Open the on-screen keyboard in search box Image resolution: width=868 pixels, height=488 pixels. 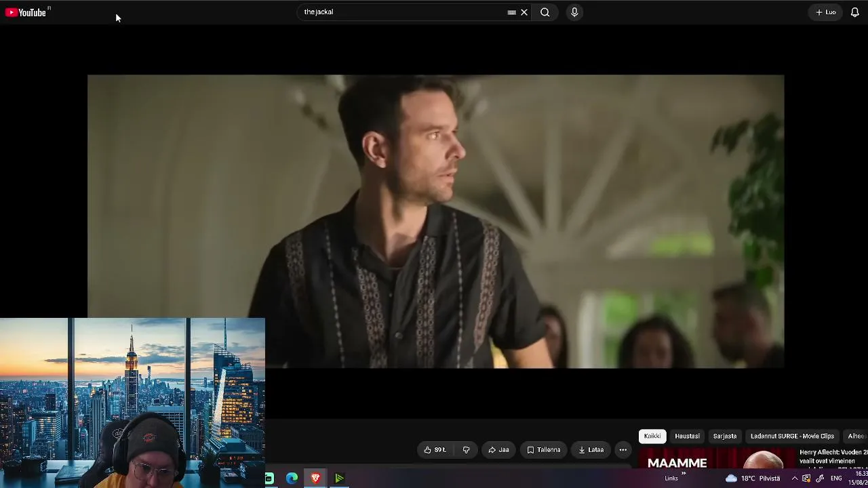[511, 12]
